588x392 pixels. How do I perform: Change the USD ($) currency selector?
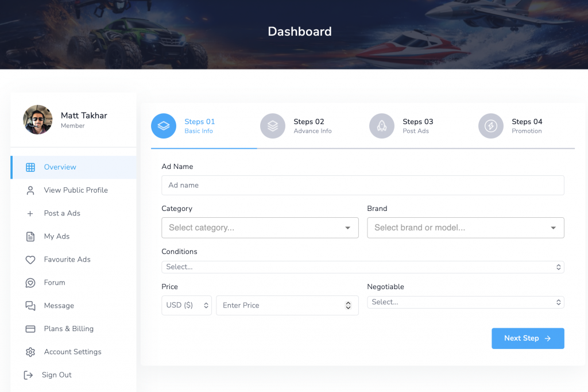click(187, 305)
